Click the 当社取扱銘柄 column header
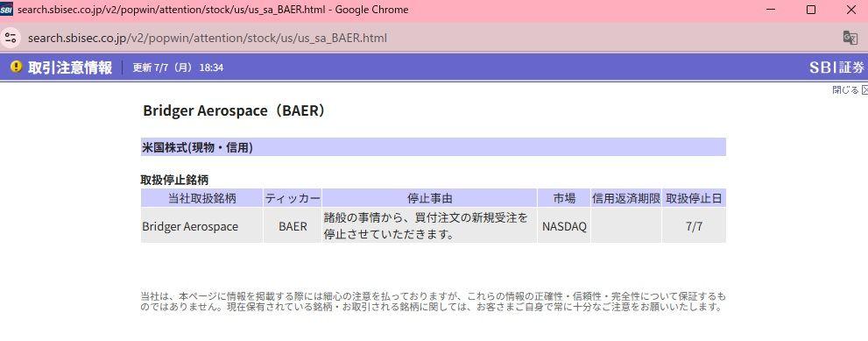This screenshot has width=868, height=341. click(x=202, y=198)
